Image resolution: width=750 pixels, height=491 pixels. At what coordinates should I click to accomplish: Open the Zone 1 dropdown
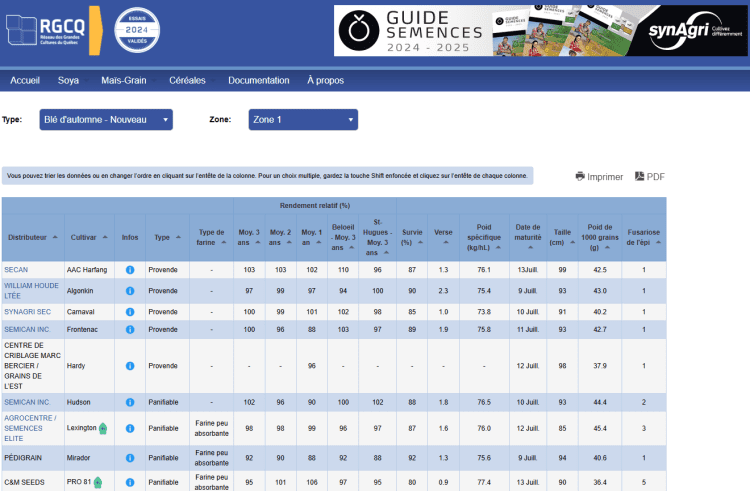click(303, 120)
